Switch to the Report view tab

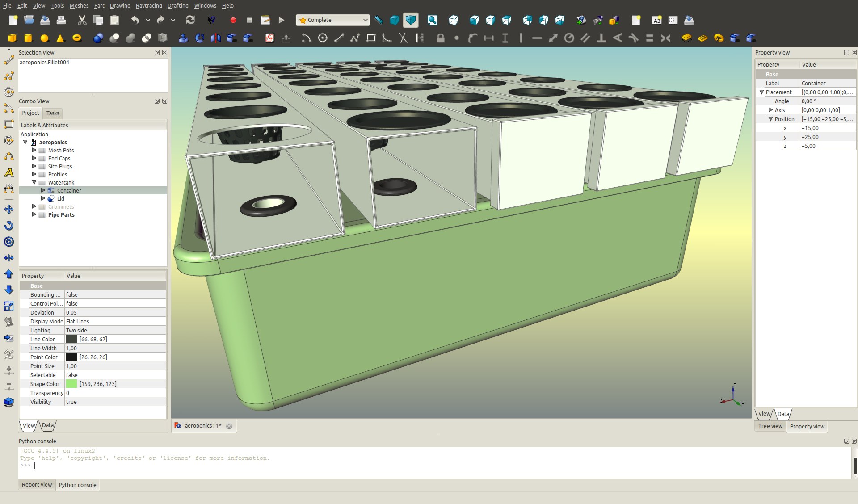(37, 485)
